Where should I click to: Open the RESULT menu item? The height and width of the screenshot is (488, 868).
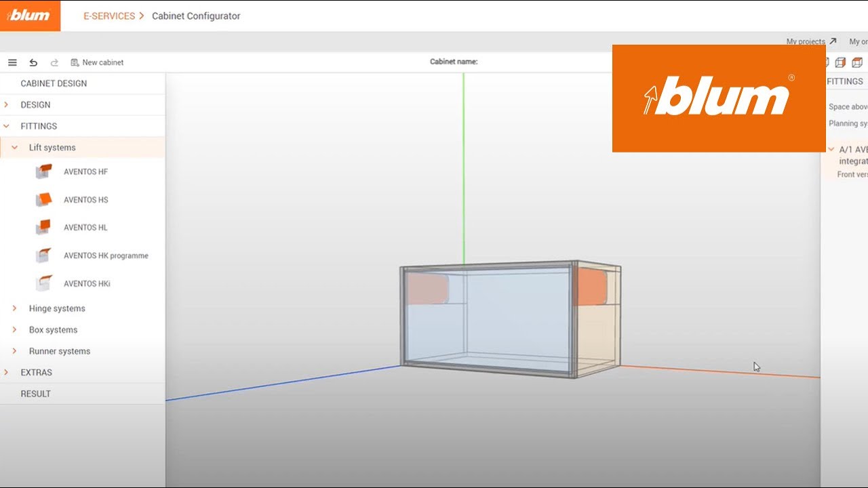point(35,394)
